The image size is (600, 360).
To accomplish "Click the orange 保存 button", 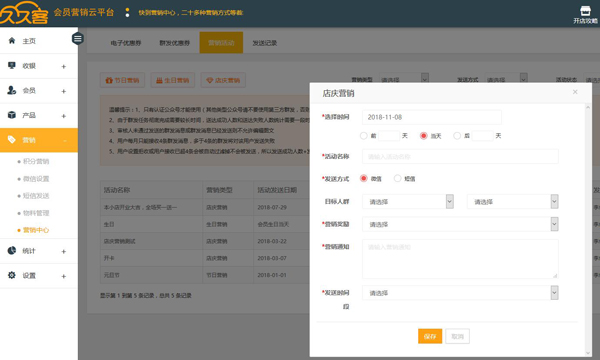I will click(430, 336).
